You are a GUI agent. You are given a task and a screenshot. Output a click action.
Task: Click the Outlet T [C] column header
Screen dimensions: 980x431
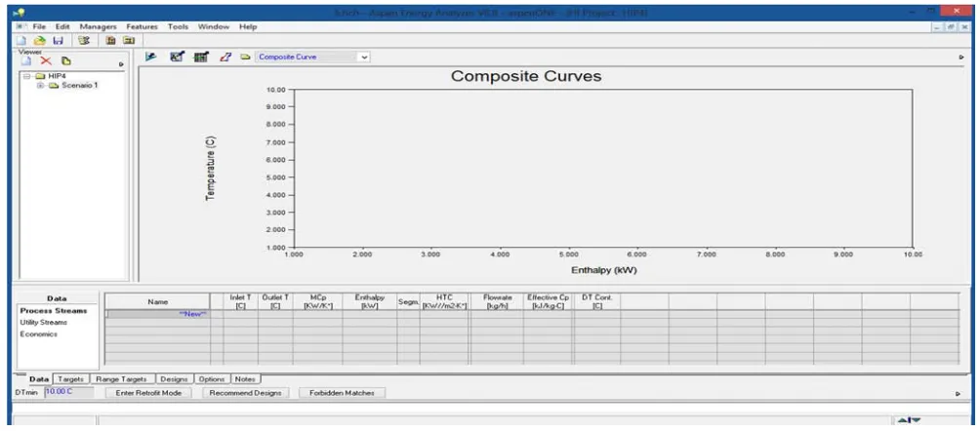(275, 301)
